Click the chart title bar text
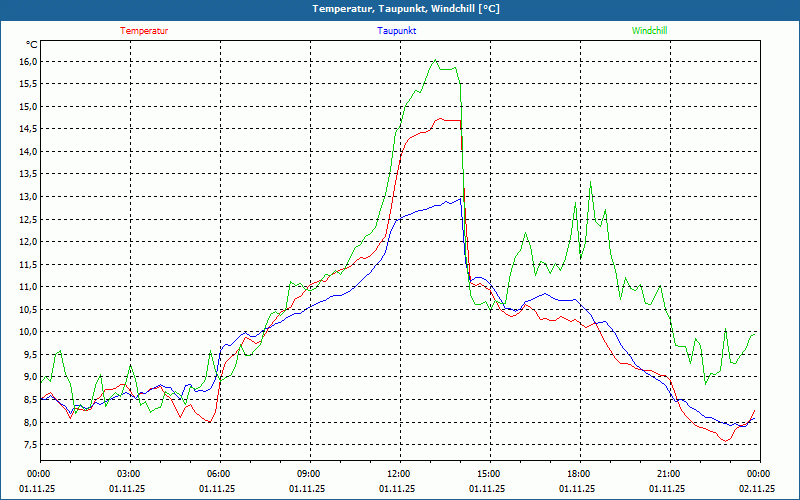800x500 pixels. click(x=400, y=9)
